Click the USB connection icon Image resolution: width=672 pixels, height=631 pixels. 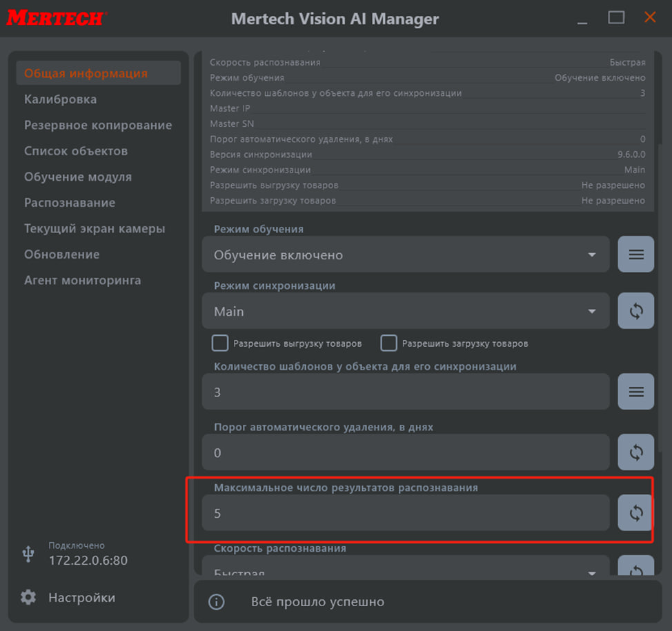point(28,554)
